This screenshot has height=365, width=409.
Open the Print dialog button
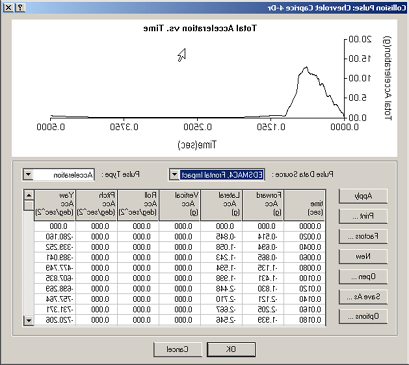363,216
